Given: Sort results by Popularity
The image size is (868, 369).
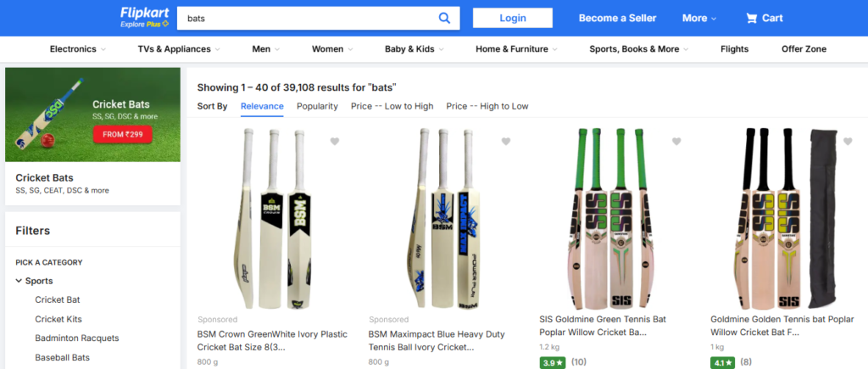Looking at the screenshot, I should 317,106.
